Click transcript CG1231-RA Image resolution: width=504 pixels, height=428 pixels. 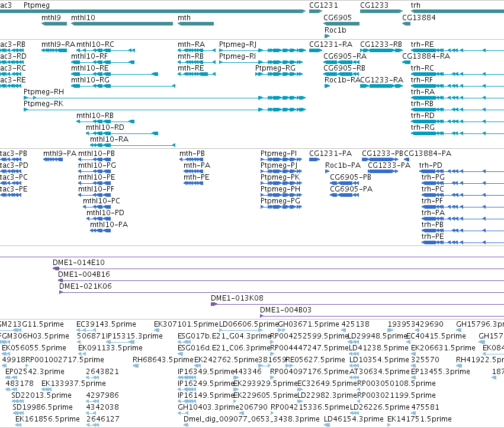(315, 50)
